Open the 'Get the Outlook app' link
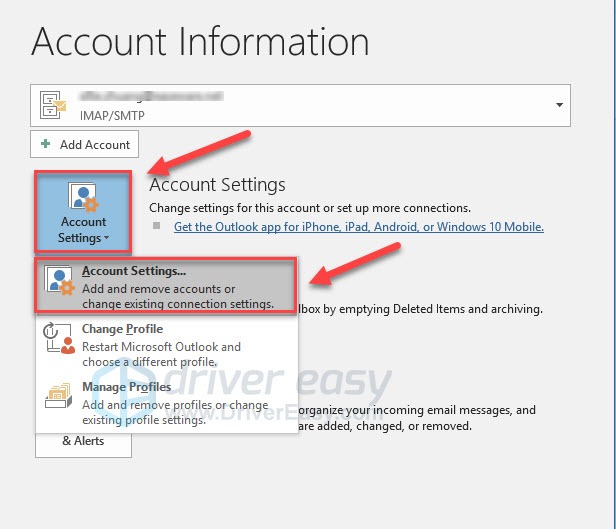This screenshot has height=529, width=616. tap(358, 227)
